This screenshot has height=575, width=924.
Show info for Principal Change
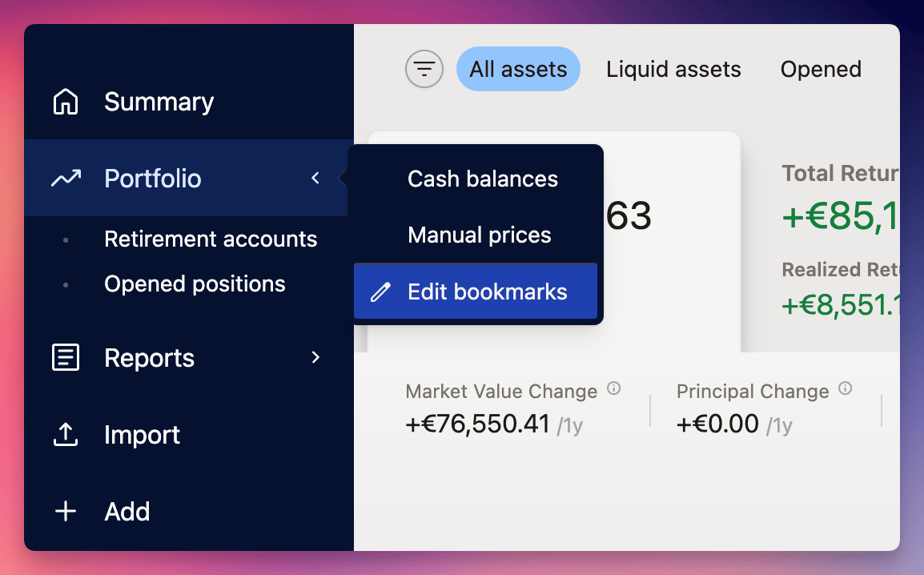846,388
